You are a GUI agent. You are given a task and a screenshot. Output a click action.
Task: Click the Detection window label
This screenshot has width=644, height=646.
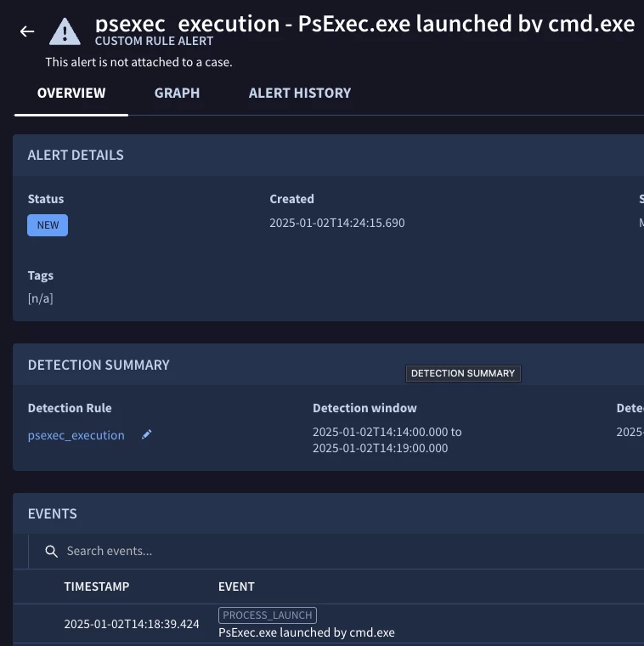(x=364, y=408)
